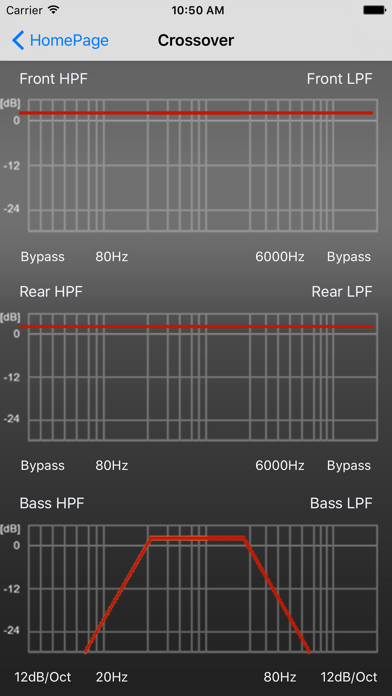Select the Front LPF label

click(x=340, y=79)
